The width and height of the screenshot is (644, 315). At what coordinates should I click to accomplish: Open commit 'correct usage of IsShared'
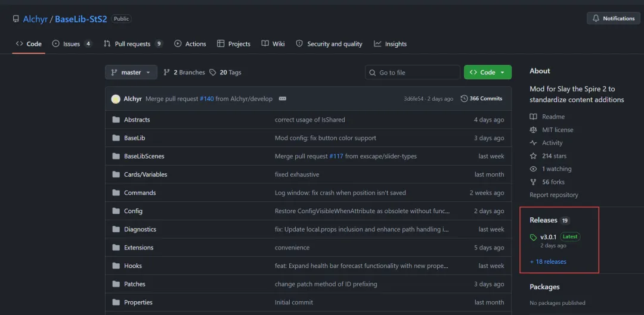click(x=309, y=120)
